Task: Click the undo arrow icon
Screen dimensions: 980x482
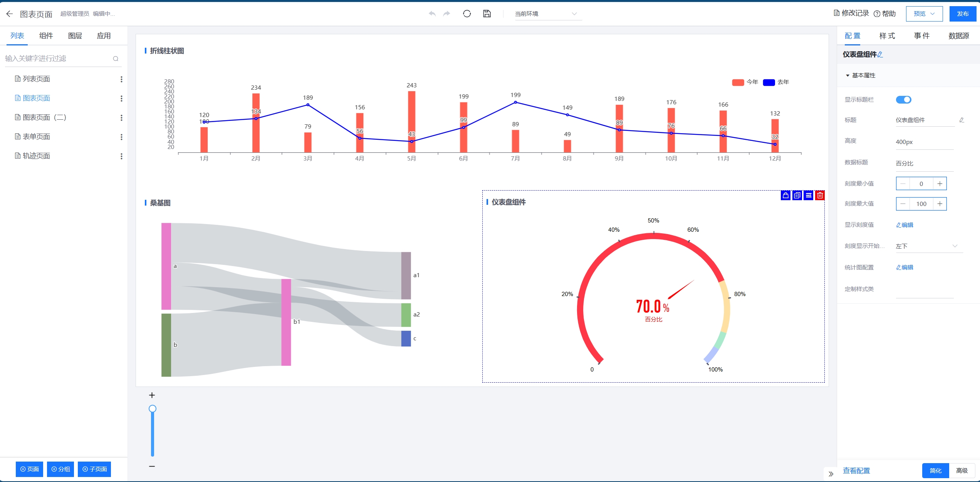Action: tap(432, 14)
